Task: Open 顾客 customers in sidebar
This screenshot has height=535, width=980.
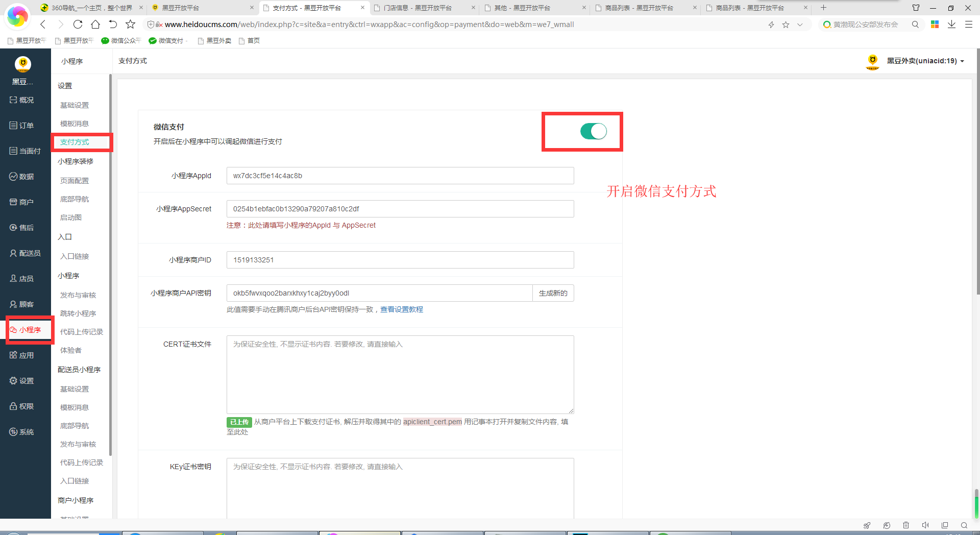Action: coord(21,304)
